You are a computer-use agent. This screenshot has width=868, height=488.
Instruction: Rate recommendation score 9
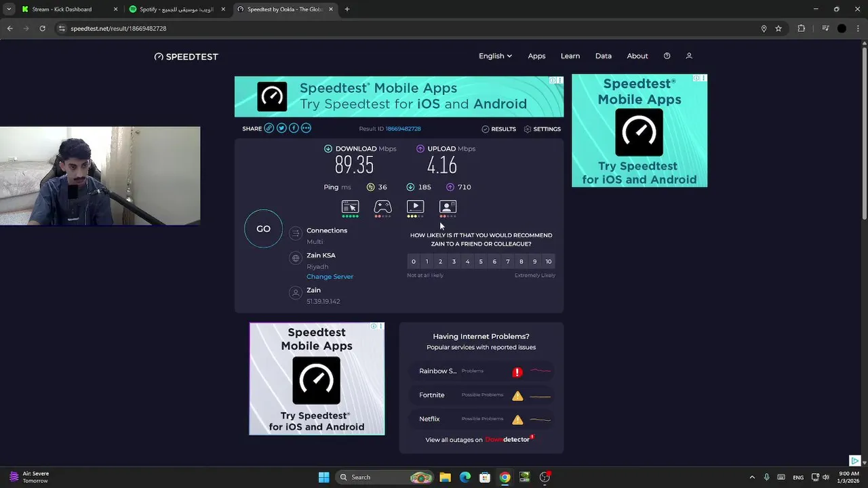tap(535, 262)
